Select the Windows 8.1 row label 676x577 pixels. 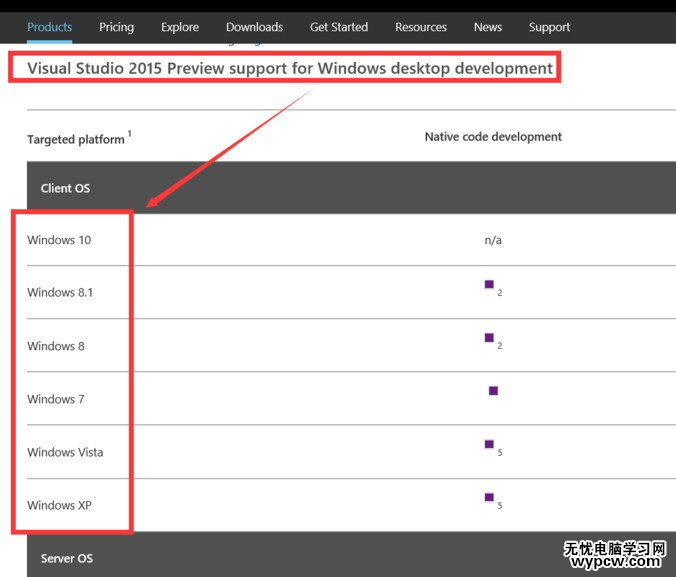click(x=60, y=292)
